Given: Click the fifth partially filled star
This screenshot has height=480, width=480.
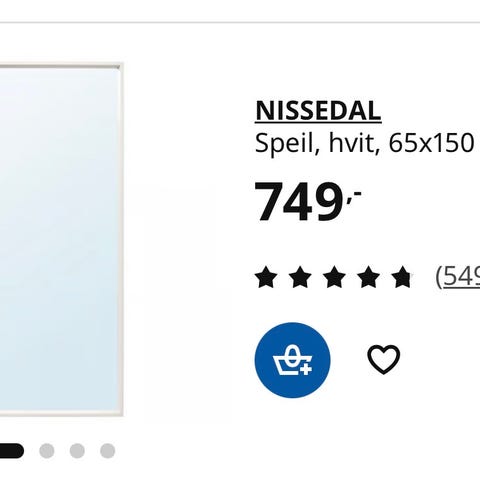Looking at the screenshot, I should tap(402, 277).
